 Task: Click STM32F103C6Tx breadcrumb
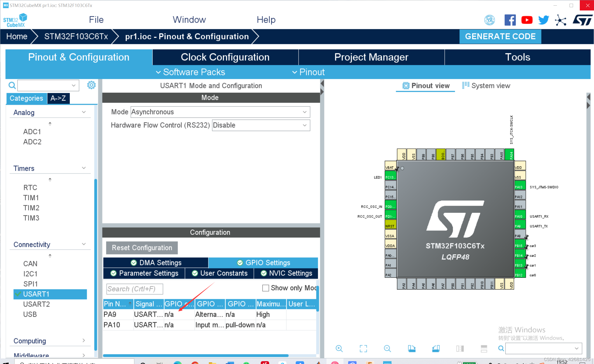[x=76, y=36]
